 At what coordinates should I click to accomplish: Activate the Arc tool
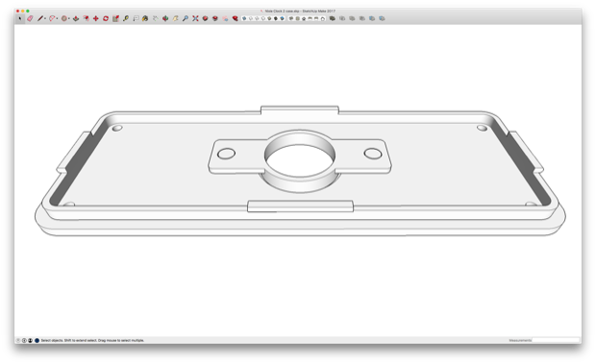point(52,18)
